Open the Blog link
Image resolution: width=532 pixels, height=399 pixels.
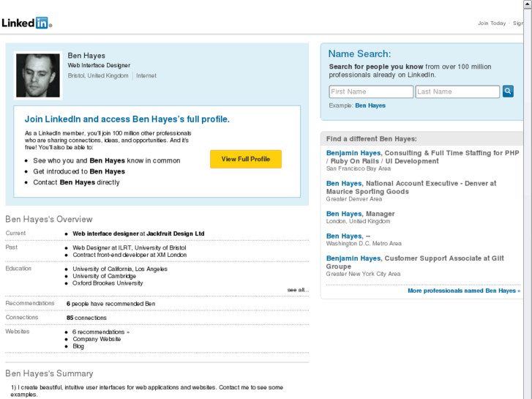(x=78, y=346)
